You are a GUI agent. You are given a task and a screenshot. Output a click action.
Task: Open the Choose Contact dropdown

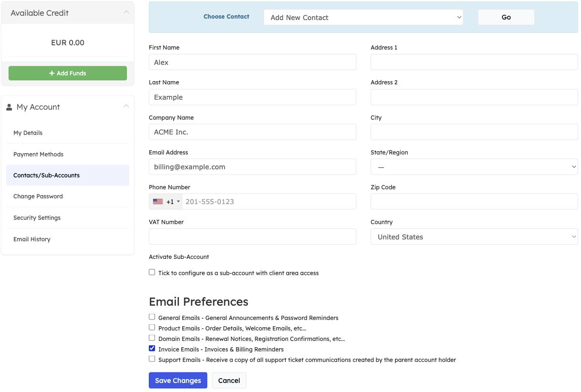point(363,18)
